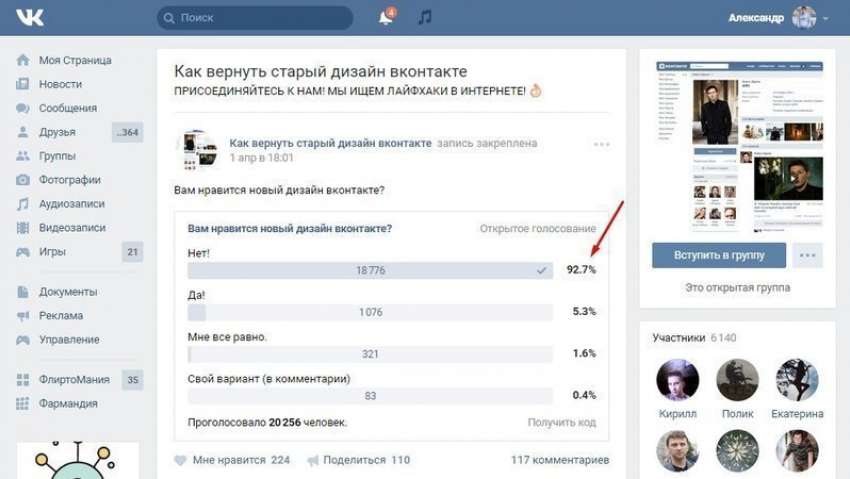Click Поделиться to share the post
Image resolution: width=850 pixels, height=479 pixels.
[x=355, y=460]
